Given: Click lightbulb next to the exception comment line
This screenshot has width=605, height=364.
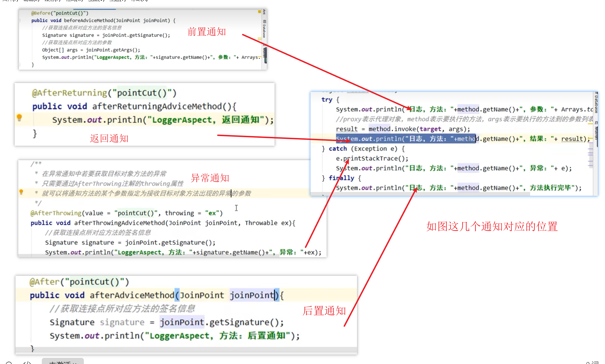Looking at the screenshot, I should point(21,192).
